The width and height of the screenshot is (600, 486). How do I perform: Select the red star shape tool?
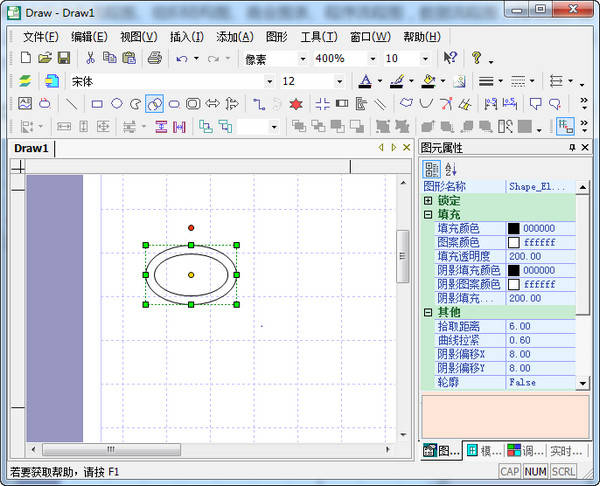296,103
